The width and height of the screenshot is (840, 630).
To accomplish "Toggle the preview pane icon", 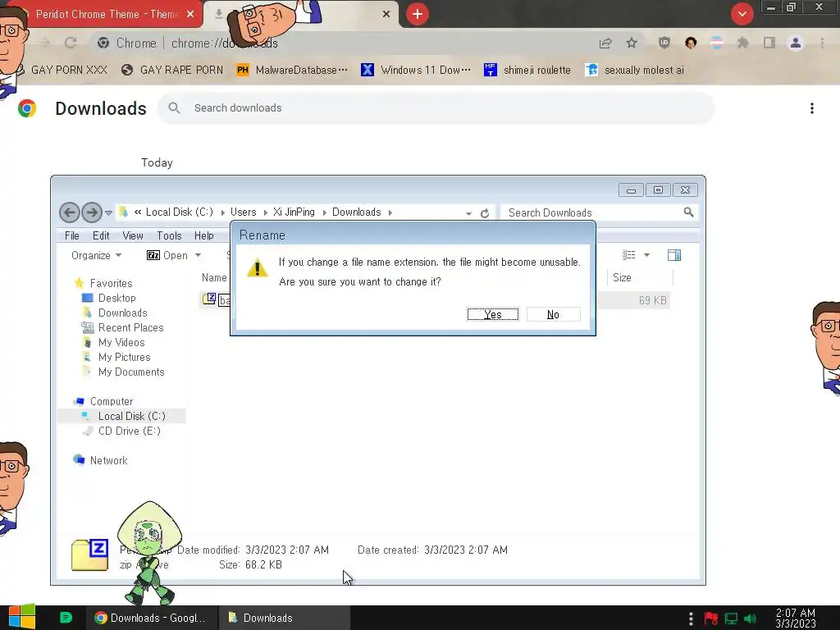I will pos(674,255).
